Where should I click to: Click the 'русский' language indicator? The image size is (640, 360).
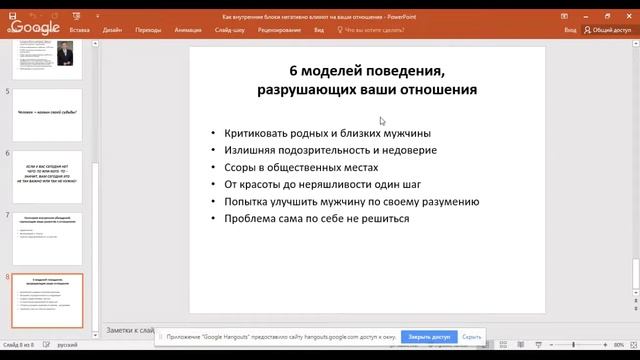point(67,345)
